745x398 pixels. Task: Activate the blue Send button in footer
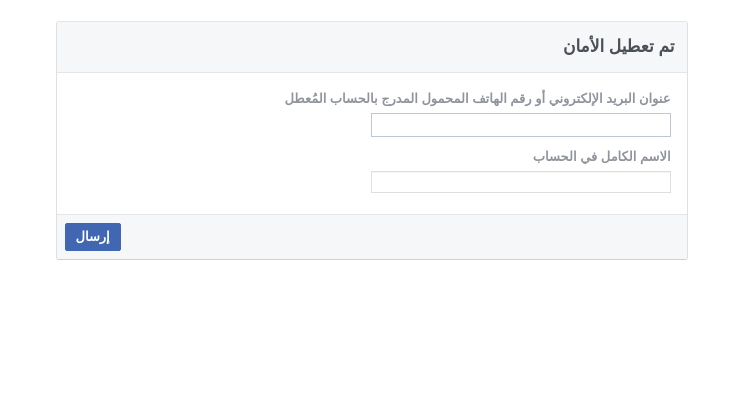point(93,237)
